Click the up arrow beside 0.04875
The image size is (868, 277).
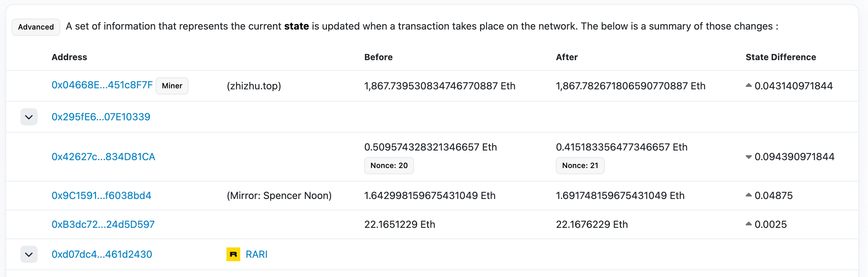click(748, 195)
